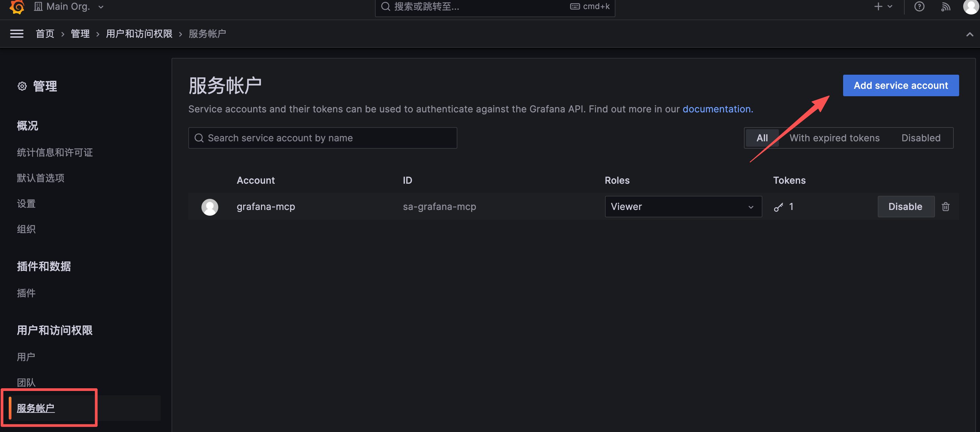This screenshot has width=980, height=432.
Task: Filter by Disabled service accounts
Action: tap(921, 138)
